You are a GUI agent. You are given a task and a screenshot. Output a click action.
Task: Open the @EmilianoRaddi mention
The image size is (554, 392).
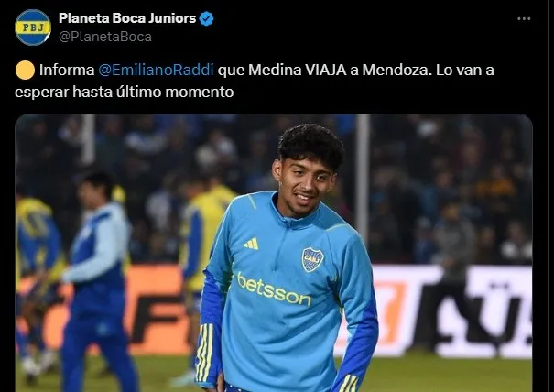point(156,70)
